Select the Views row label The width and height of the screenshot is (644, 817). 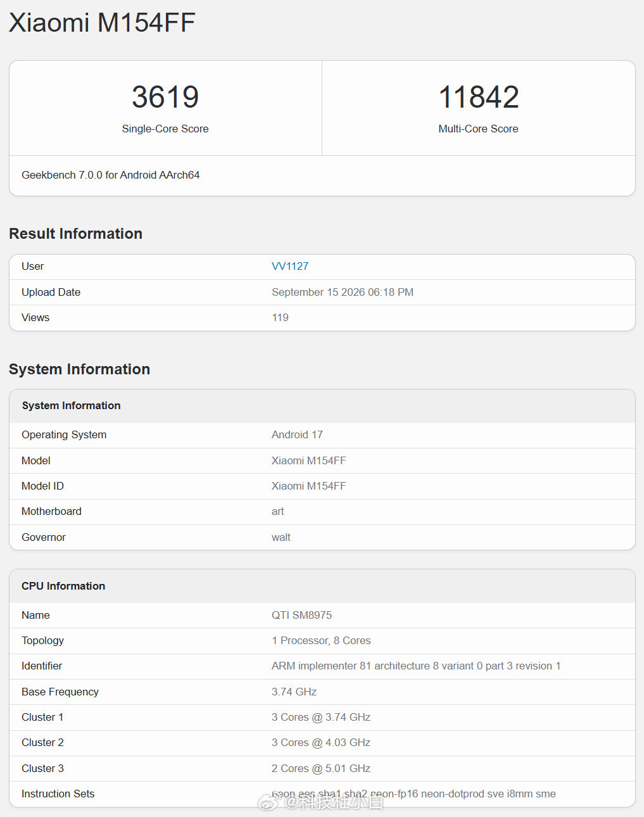click(x=35, y=317)
